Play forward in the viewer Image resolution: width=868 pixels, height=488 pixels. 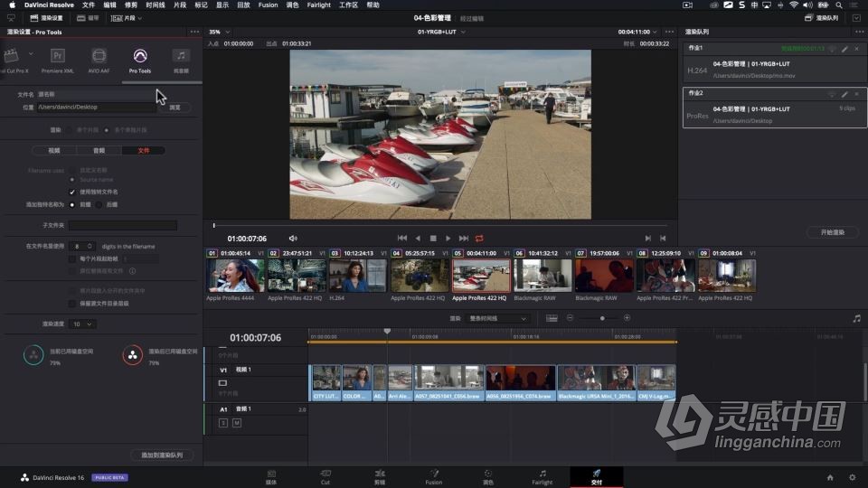coord(448,239)
